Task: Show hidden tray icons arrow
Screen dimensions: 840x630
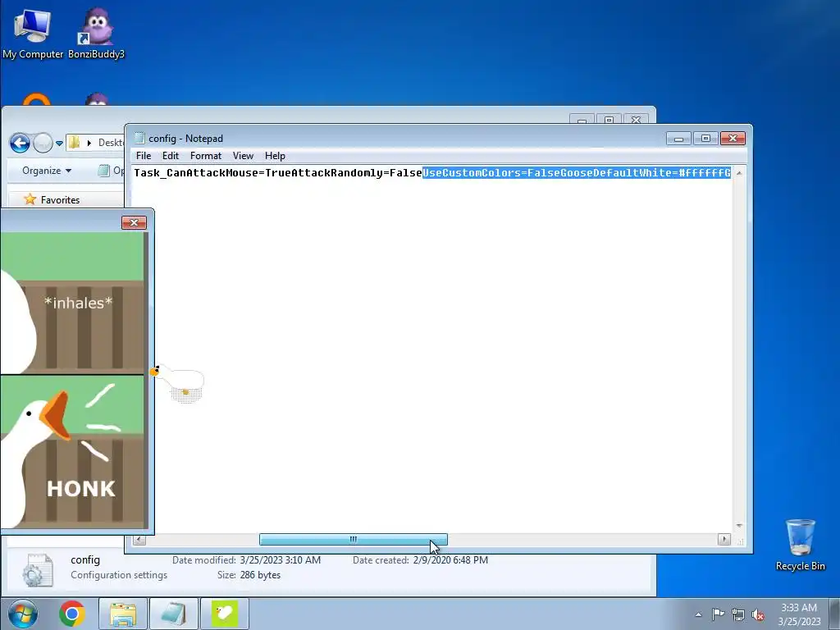Action: pos(698,614)
